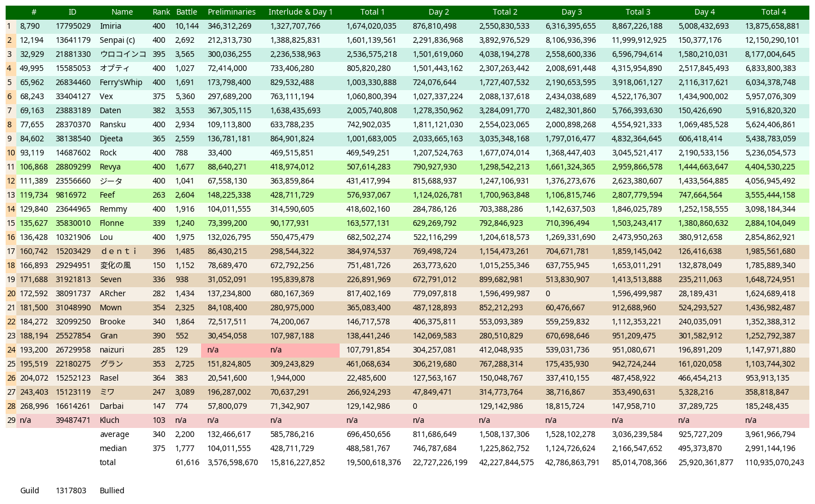The width and height of the screenshot is (815, 504).
Task: Select the "Total 3" column header
Action: pos(638,12)
